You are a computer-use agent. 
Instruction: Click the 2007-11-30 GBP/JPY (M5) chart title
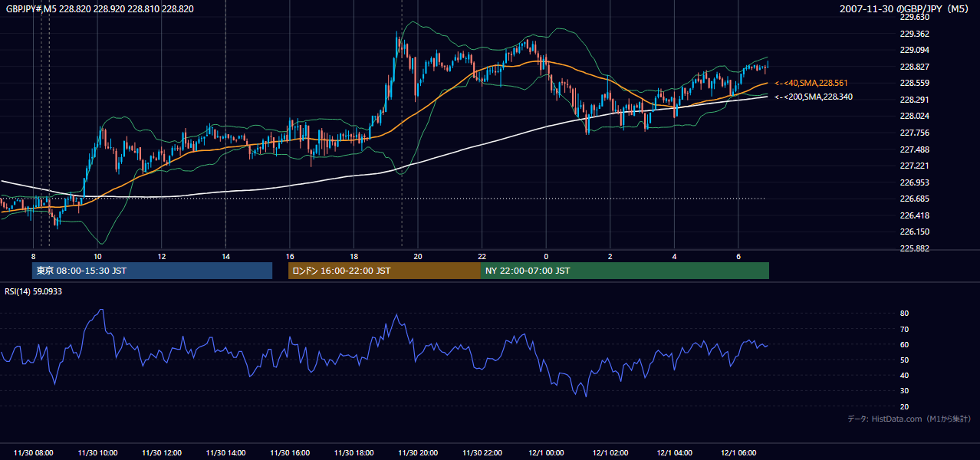pyautogui.click(x=906, y=9)
